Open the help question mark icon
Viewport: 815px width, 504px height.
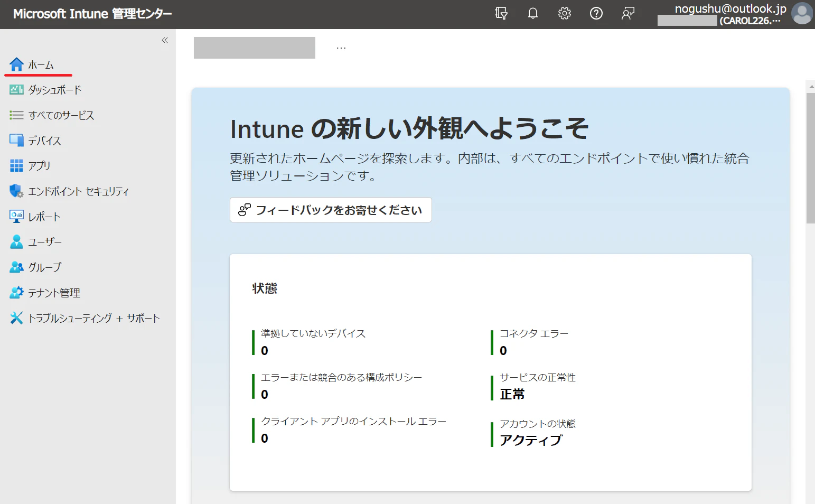click(x=596, y=13)
